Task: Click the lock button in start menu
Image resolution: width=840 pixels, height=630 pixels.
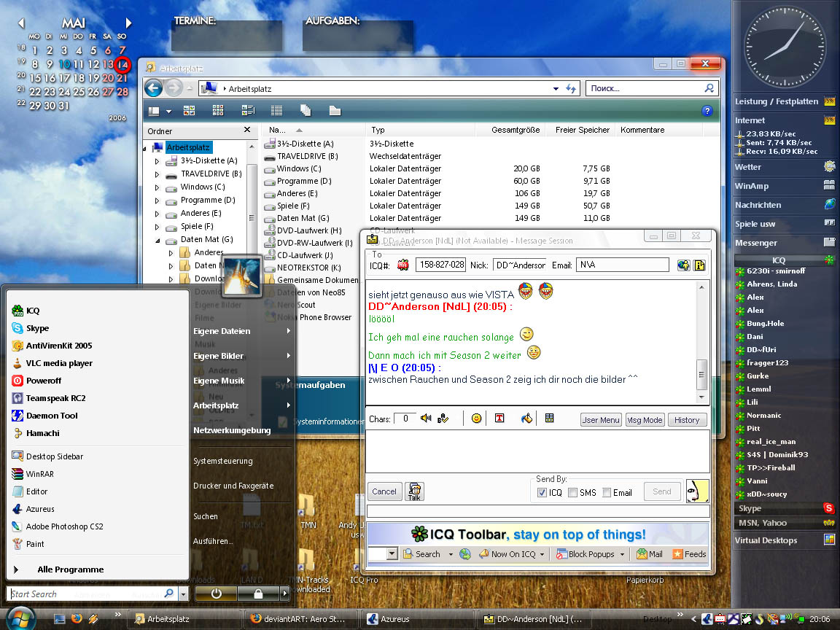Action: (257, 594)
